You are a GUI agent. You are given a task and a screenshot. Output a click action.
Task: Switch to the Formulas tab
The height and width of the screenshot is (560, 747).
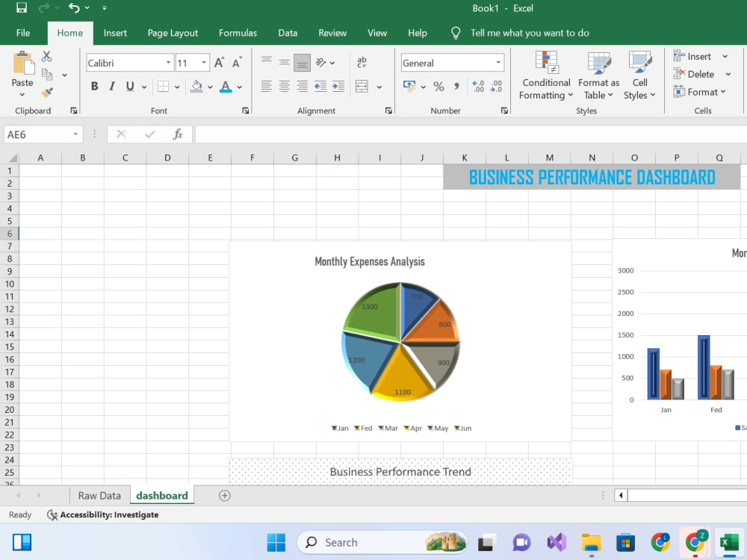coord(238,33)
